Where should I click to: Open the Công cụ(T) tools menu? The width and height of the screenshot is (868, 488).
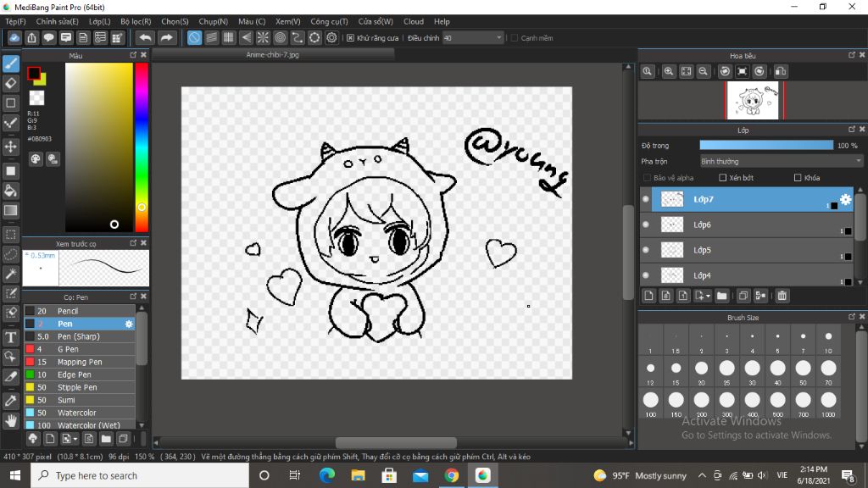point(329,21)
